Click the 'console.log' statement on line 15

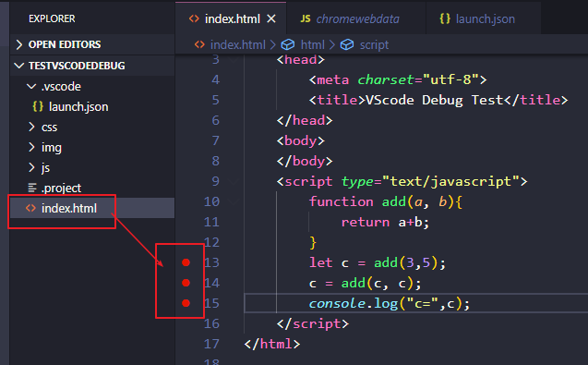click(389, 303)
